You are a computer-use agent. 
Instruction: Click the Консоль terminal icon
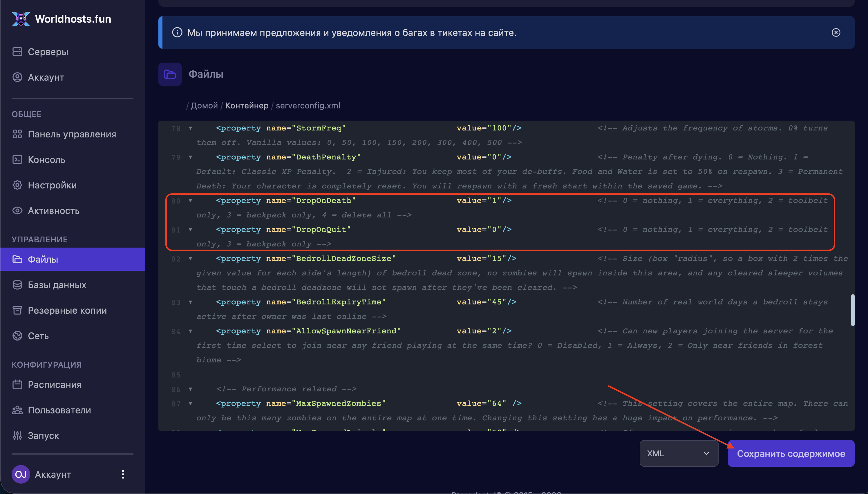tap(17, 159)
